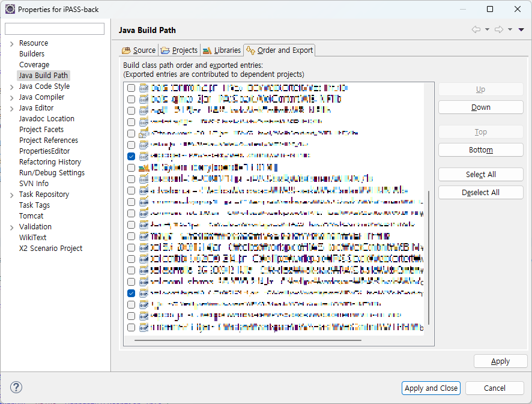532x404 pixels.
Task: Switch to the Projects tab
Action: coord(179,50)
